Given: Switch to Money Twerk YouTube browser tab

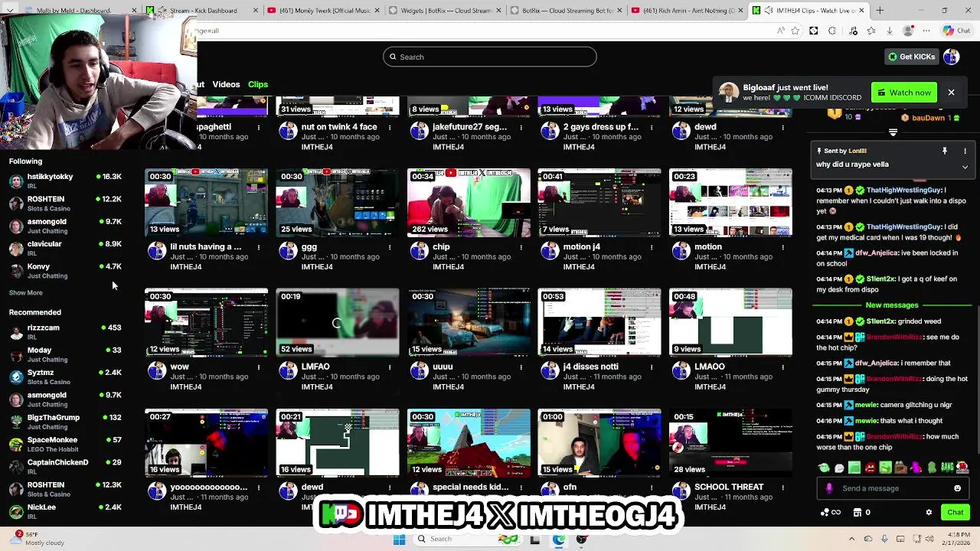Looking at the screenshot, I should coord(322,11).
